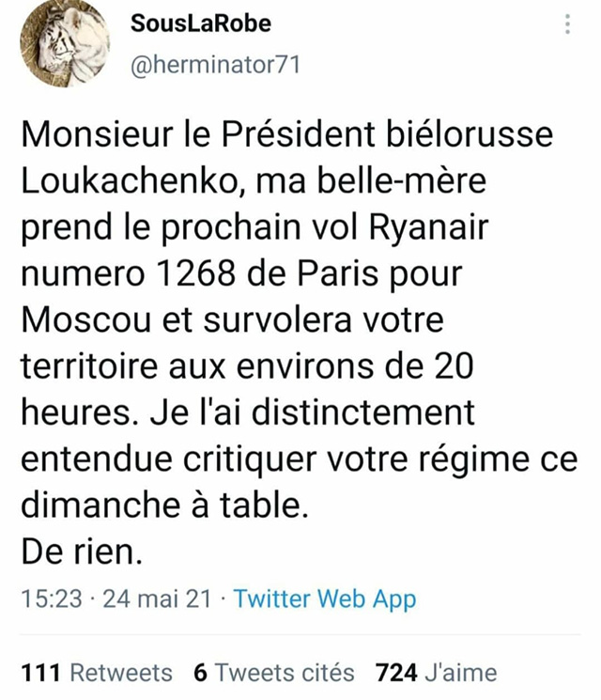Click the closing line De rien.

(x=82, y=552)
